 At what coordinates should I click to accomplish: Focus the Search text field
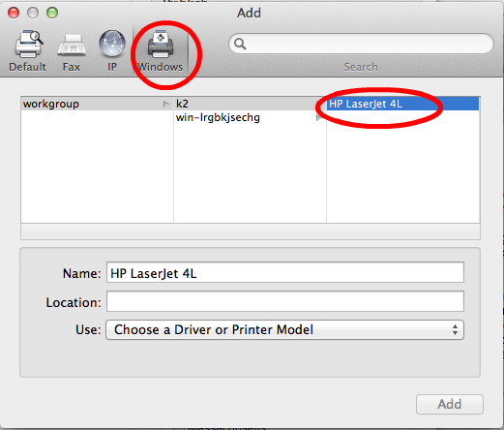(x=361, y=44)
